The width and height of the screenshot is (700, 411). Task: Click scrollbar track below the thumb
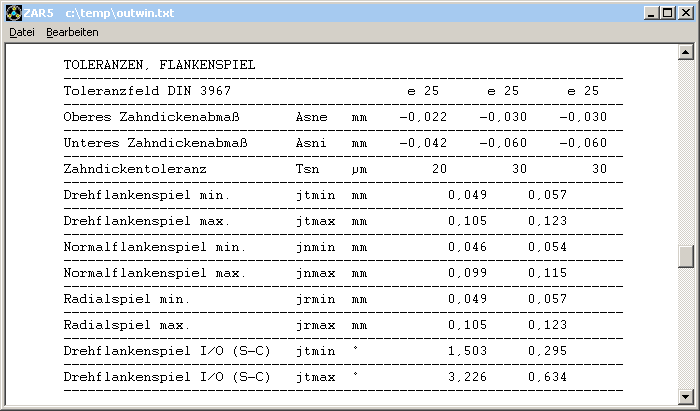[x=686, y=330]
